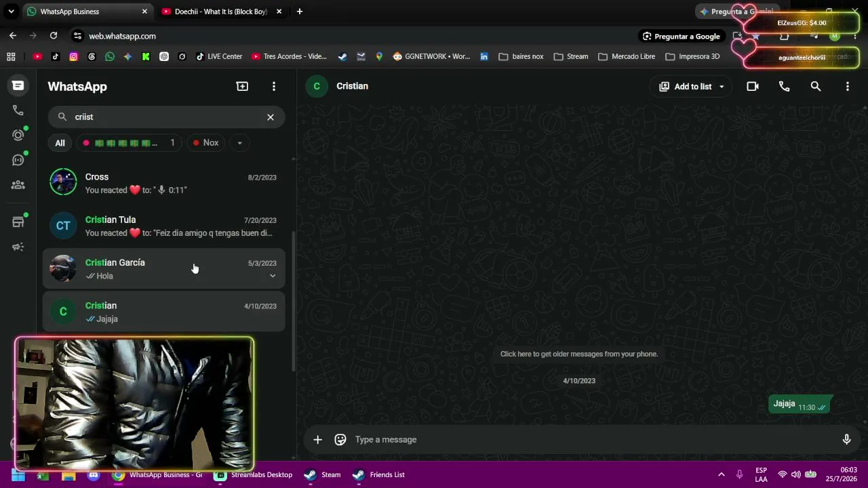The height and width of the screenshot is (488, 868).
Task: Open the baires nox bookmark folder
Action: (521, 57)
